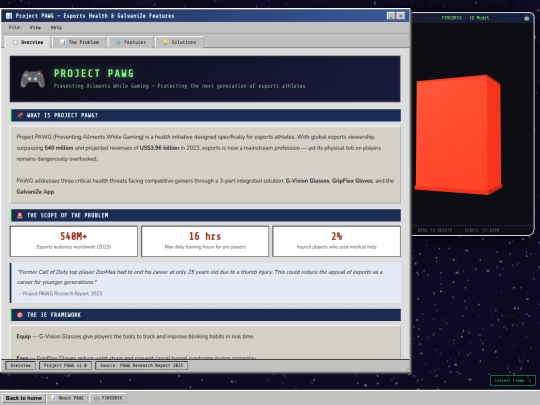Image resolution: width=540 pixels, height=405 pixels.
Task: Switch to the Overview tab
Action: [28, 42]
